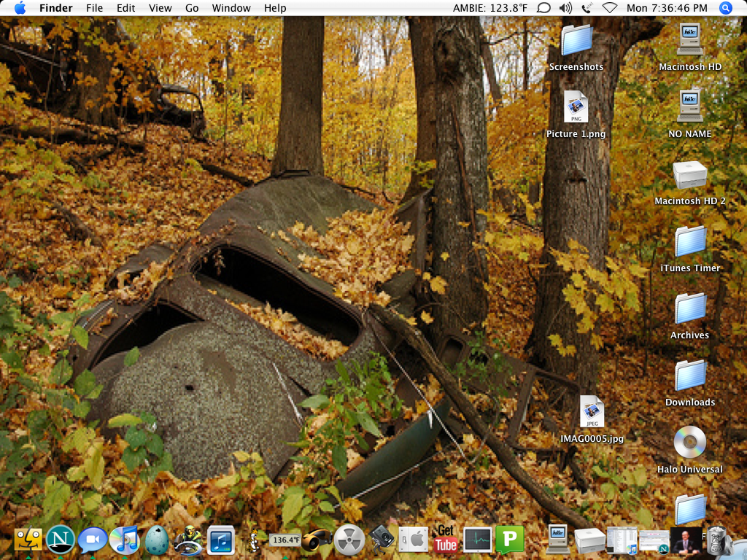Select the Screenshots folder on desktop
The width and height of the screenshot is (747, 560).
coord(576,47)
